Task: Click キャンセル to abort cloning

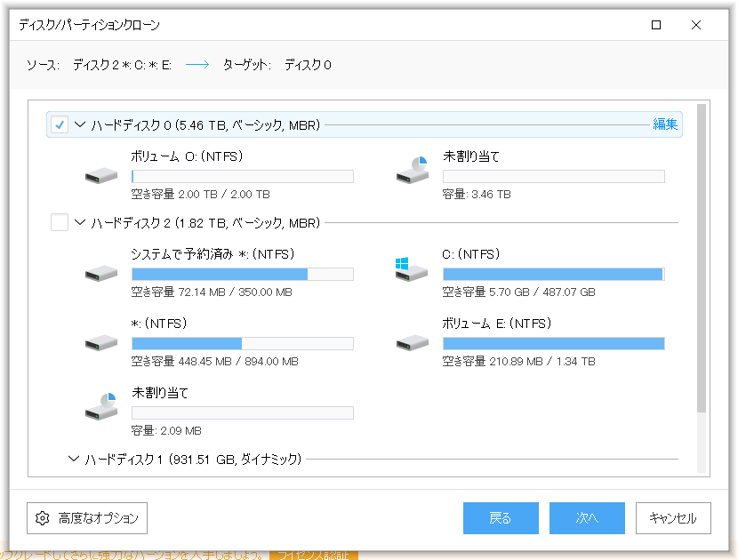Action: coord(674,518)
